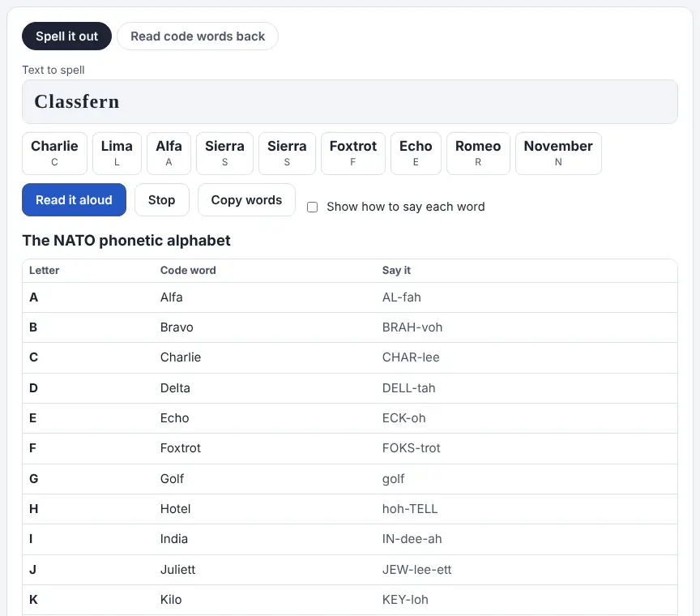Click the pronunciation JEW-lee-ett
This screenshot has height=616, width=700.
coord(417,570)
